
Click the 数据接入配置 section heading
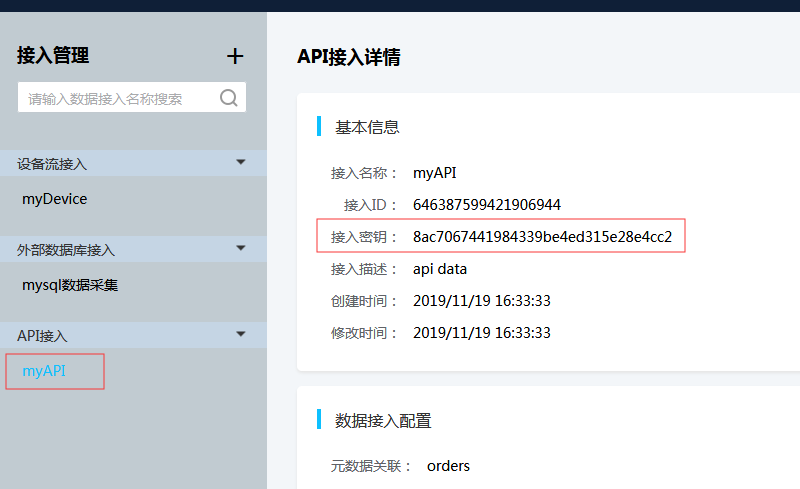tap(383, 421)
